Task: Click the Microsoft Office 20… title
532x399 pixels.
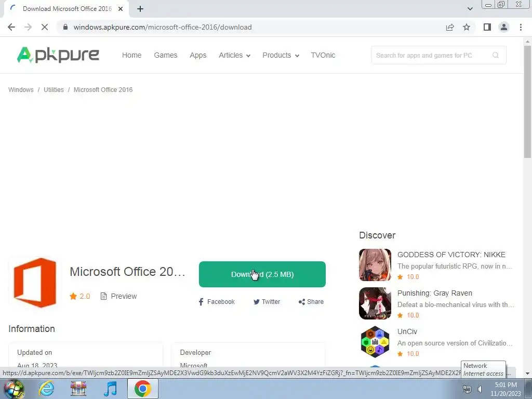Action: [x=128, y=271]
